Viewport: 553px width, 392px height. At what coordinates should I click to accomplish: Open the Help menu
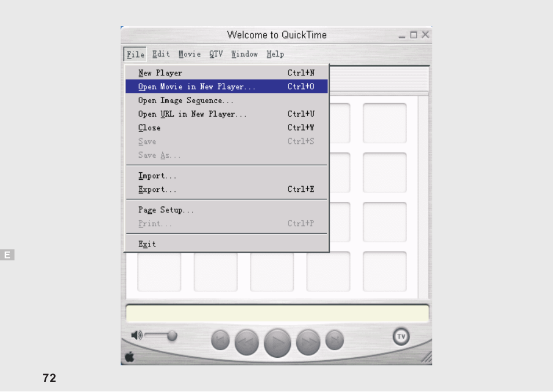pyautogui.click(x=275, y=54)
